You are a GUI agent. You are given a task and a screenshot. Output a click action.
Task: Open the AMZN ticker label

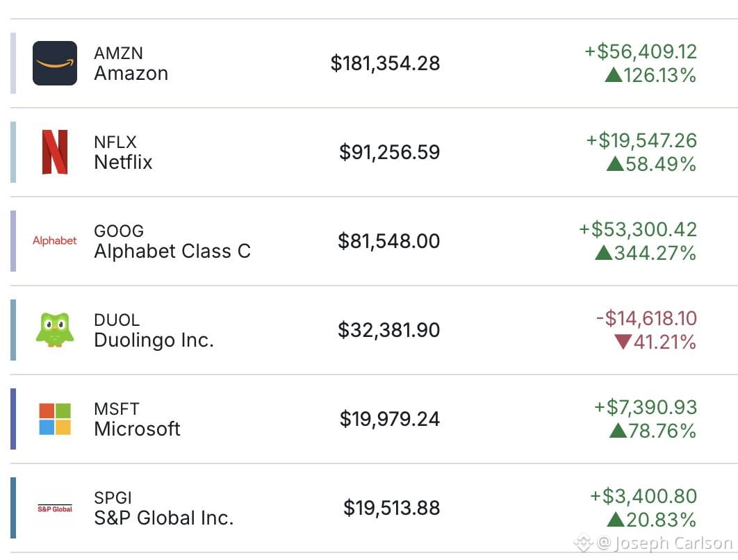point(119,53)
